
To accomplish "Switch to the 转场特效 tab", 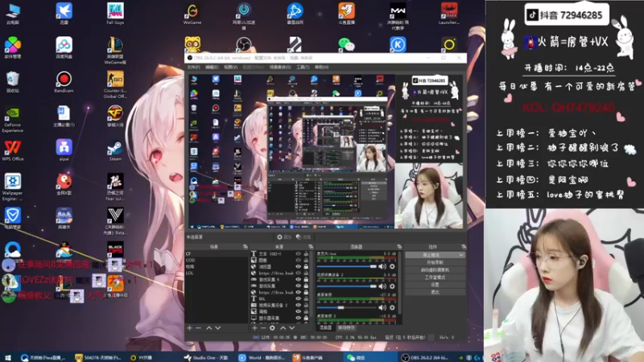I will point(346,327).
